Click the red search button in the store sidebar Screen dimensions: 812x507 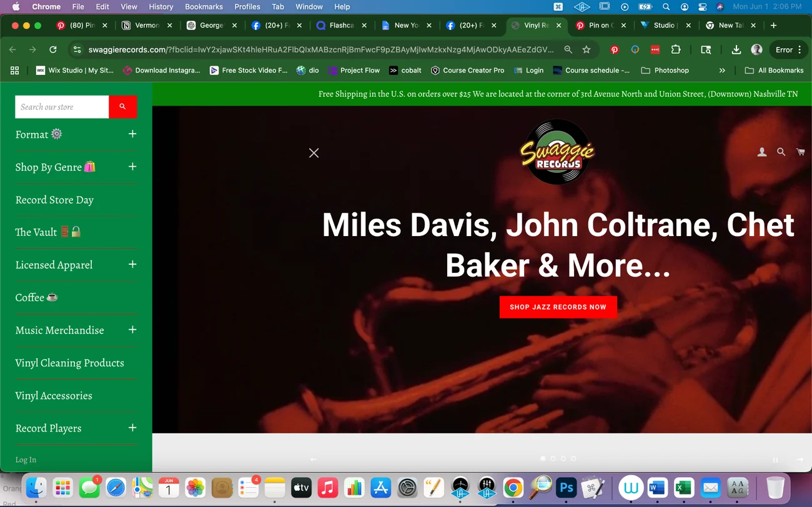tap(122, 107)
